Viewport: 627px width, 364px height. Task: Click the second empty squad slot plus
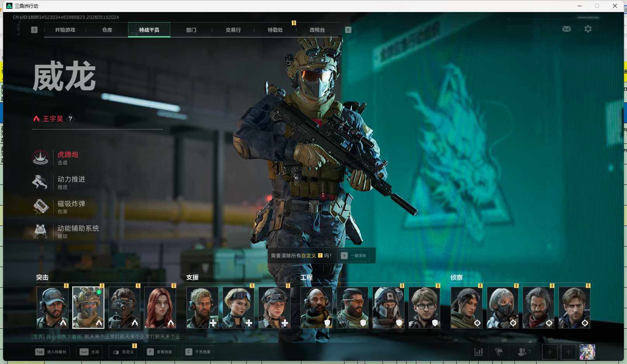(x=568, y=352)
